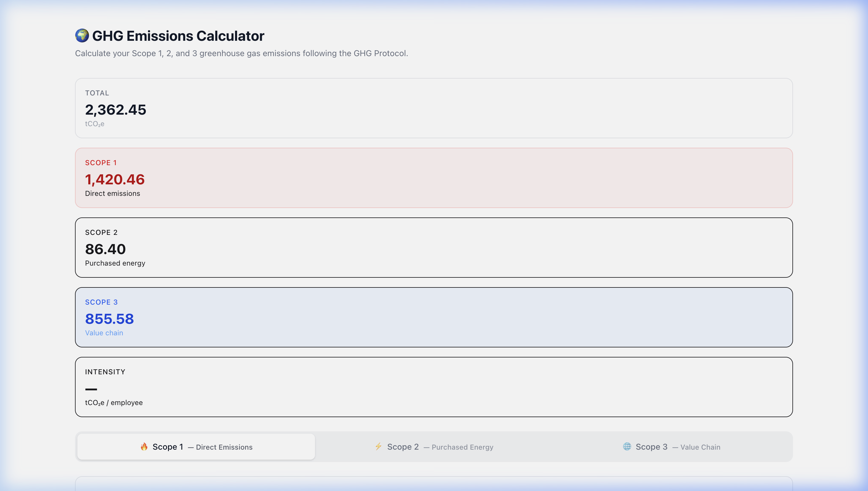The width and height of the screenshot is (868, 491).
Task: Click the lightning bolt icon on Scope 2 tab
Action: (x=378, y=446)
